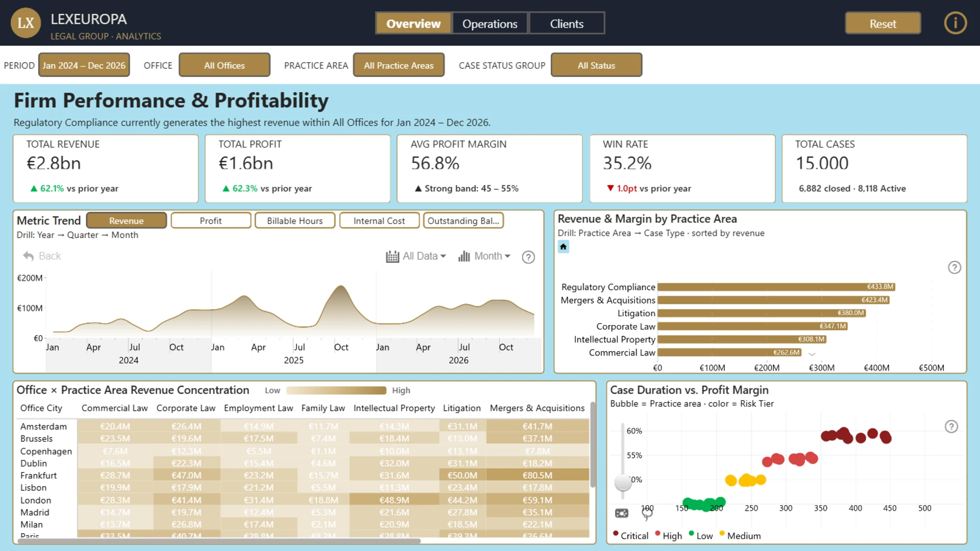The image size is (980, 551).
Task: Click the Dublin Corporate Law cell €22.3M
Action: (x=186, y=464)
